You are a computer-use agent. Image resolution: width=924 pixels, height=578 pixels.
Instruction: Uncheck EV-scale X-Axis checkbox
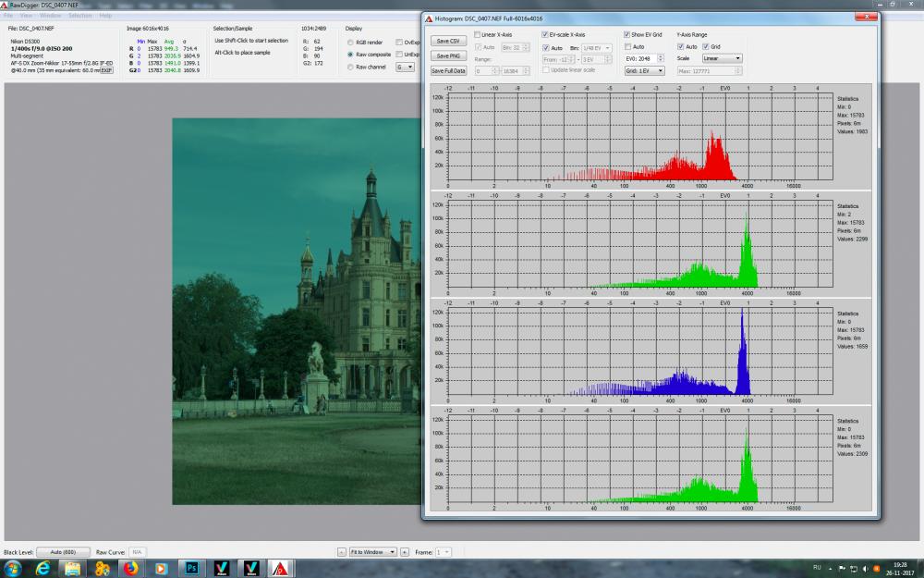544,35
